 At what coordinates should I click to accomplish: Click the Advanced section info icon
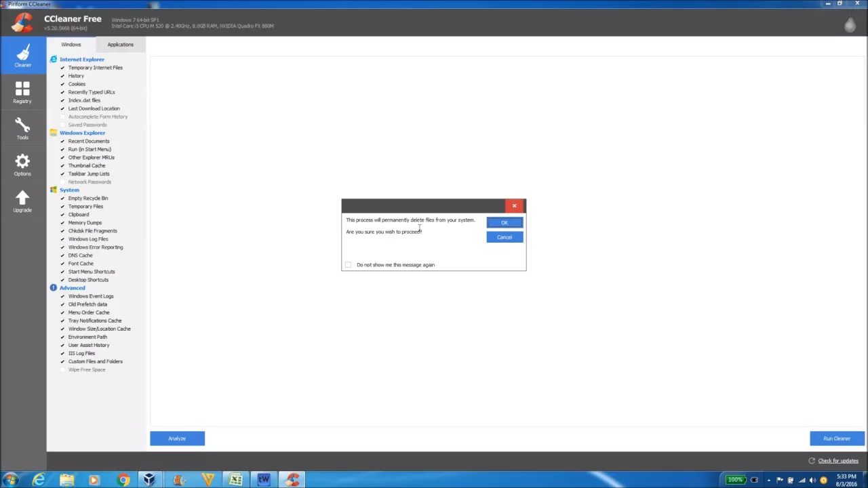coord(54,288)
